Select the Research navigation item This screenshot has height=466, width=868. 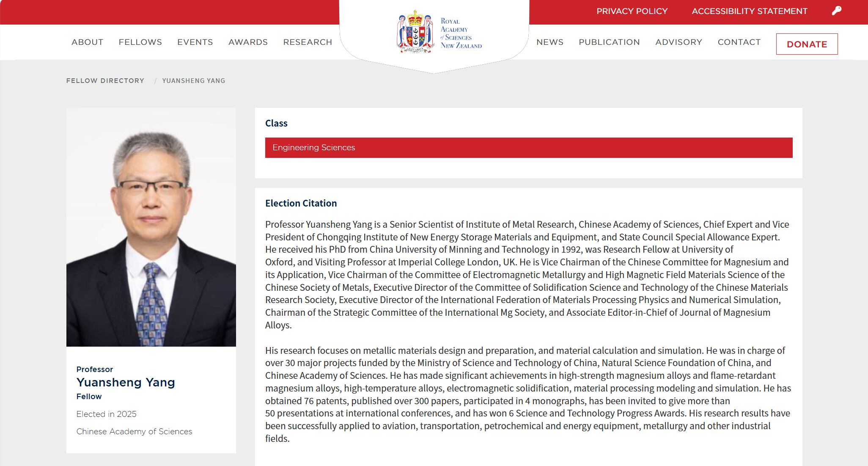tap(308, 42)
